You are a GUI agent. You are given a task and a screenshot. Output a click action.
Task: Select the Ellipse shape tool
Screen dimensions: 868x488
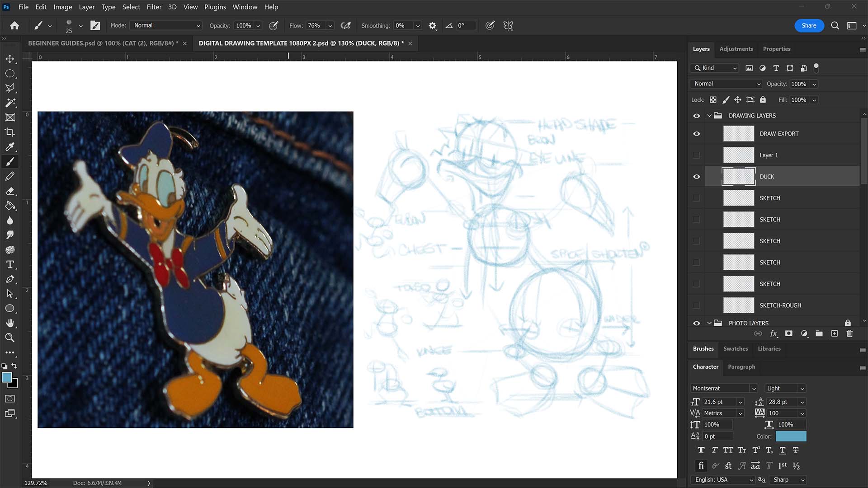[10, 308]
